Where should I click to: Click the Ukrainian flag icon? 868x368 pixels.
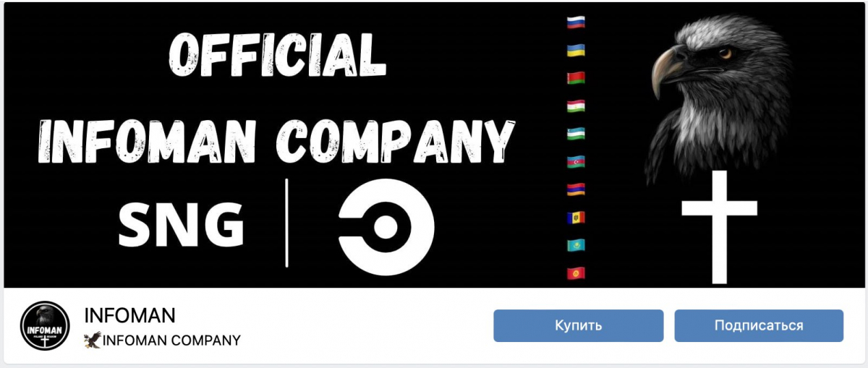pyautogui.click(x=576, y=50)
